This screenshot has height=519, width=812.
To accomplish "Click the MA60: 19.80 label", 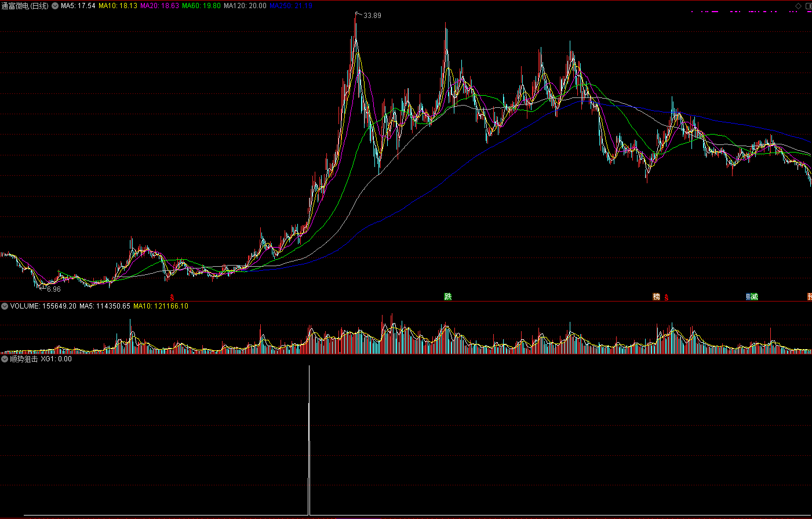I will (x=201, y=6).
